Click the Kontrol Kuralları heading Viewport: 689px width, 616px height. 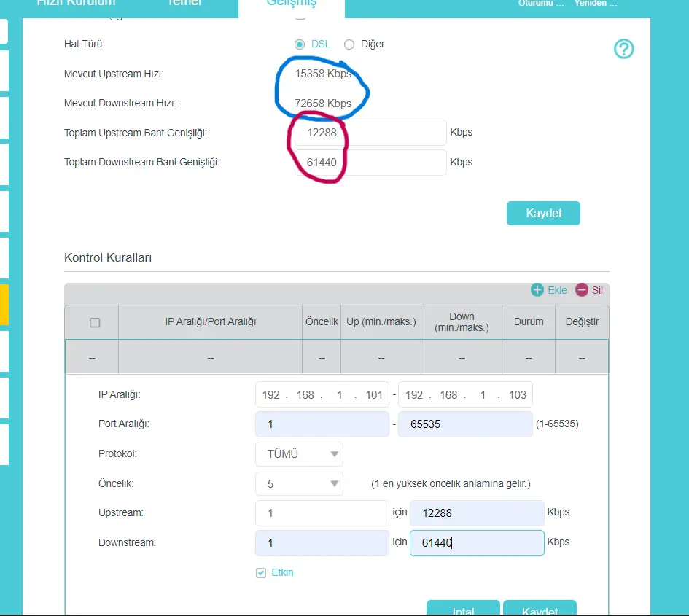(108, 258)
